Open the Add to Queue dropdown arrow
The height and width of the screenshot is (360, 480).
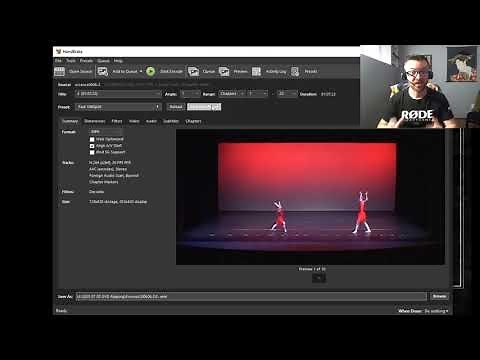141,71
